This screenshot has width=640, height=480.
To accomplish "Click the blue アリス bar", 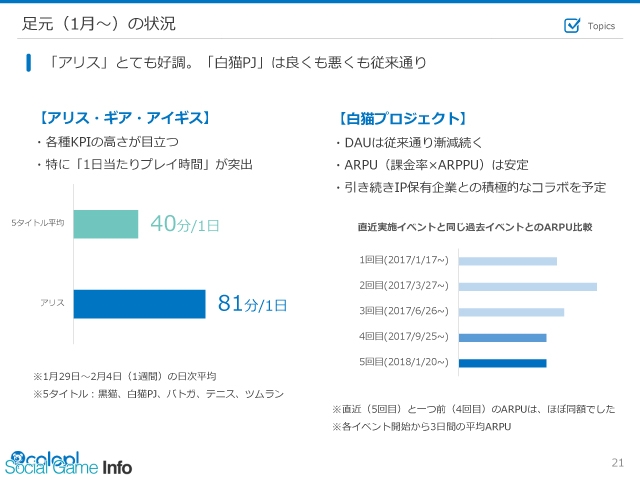I will point(140,304).
